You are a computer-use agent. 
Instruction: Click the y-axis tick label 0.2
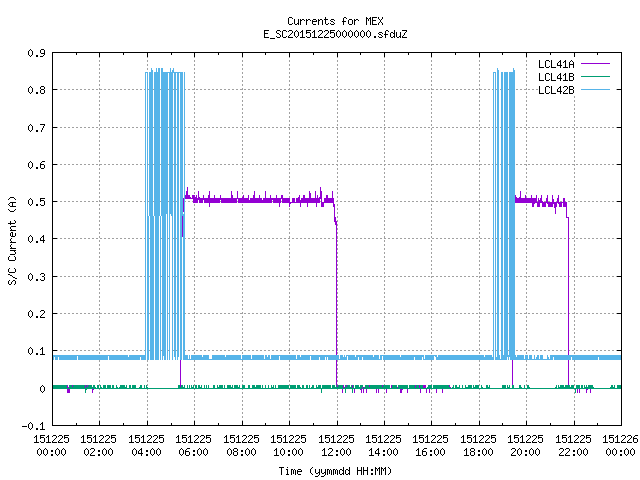pos(36,314)
